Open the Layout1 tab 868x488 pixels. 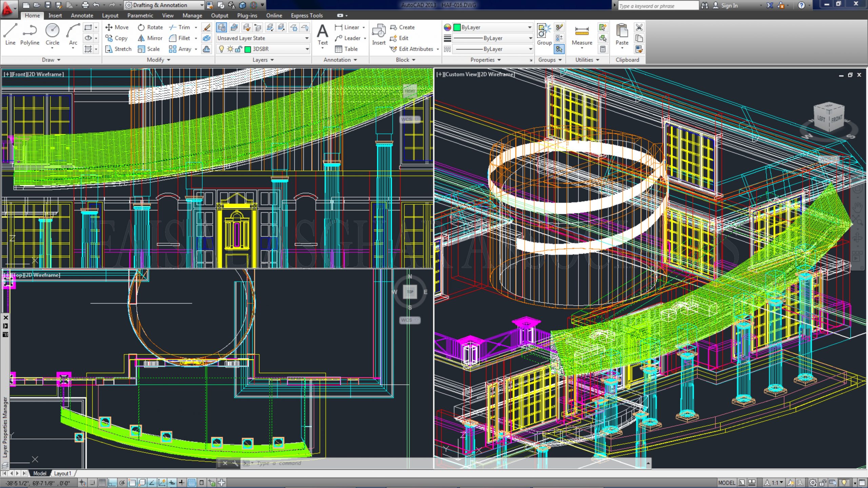63,473
